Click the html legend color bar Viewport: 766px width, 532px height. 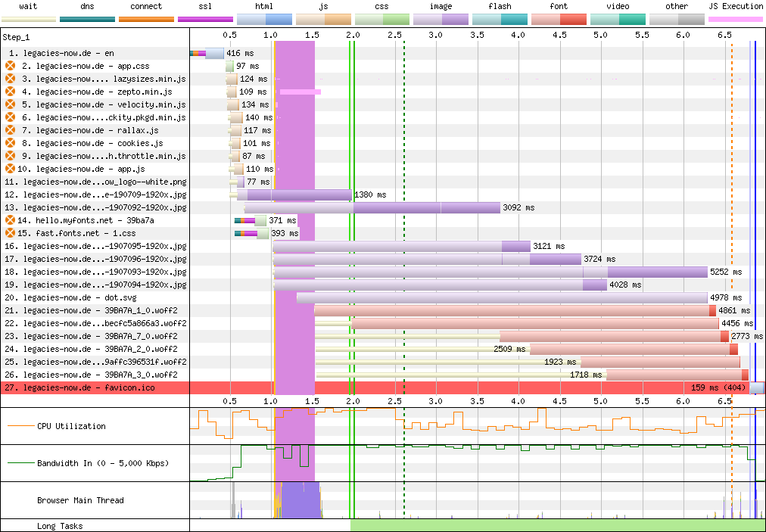264,20
